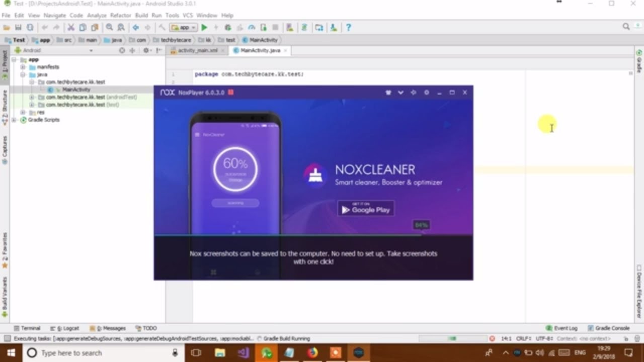
Task: Click the Get it on Google Play button
Action: pyautogui.click(x=366, y=209)
